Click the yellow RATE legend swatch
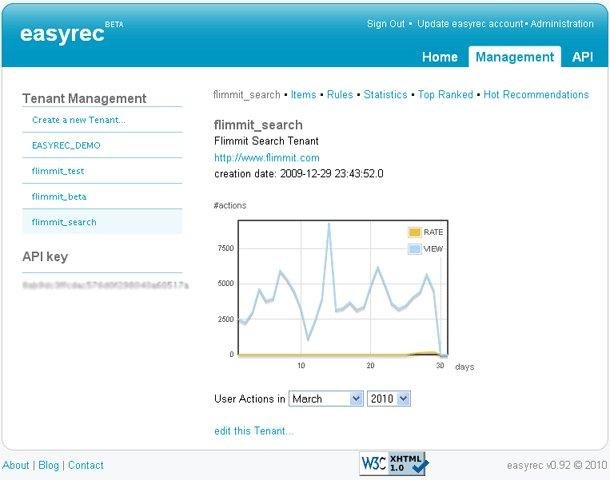This screenshot has height=480, width=610. click(414, 232)
